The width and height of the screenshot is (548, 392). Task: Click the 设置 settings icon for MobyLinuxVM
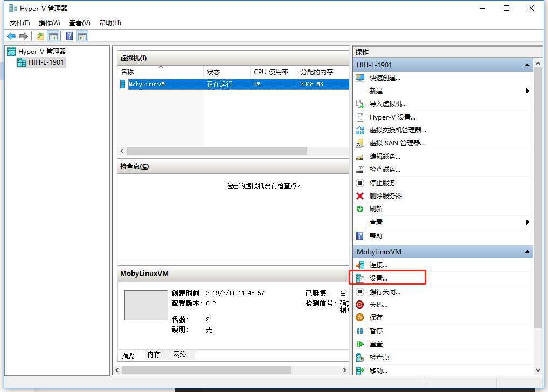tap(360, 278)
